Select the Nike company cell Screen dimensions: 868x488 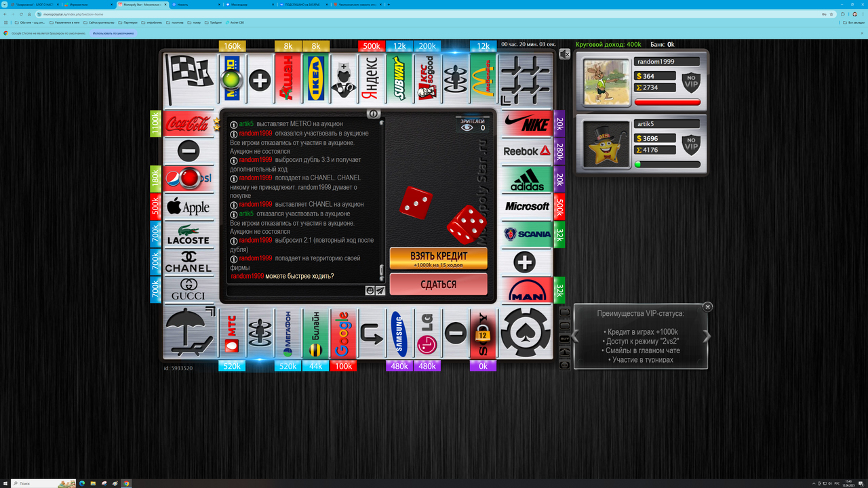pyautogui.click(x=528, y=123)
